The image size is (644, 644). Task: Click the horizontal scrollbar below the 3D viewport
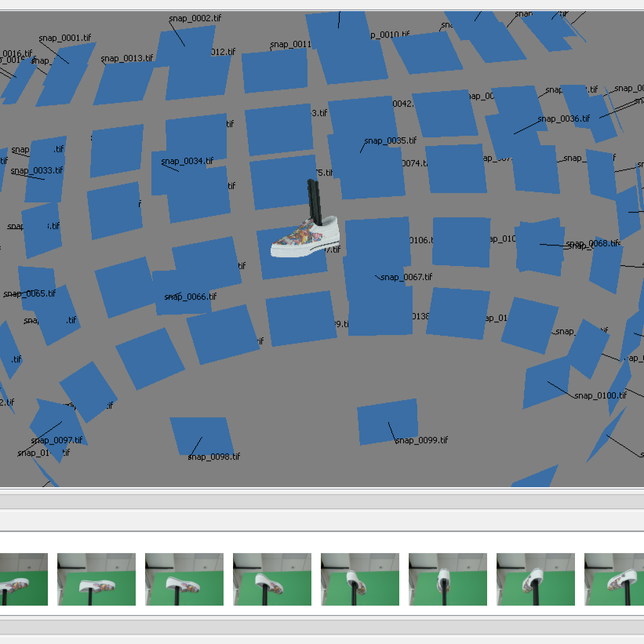(322, 502)
